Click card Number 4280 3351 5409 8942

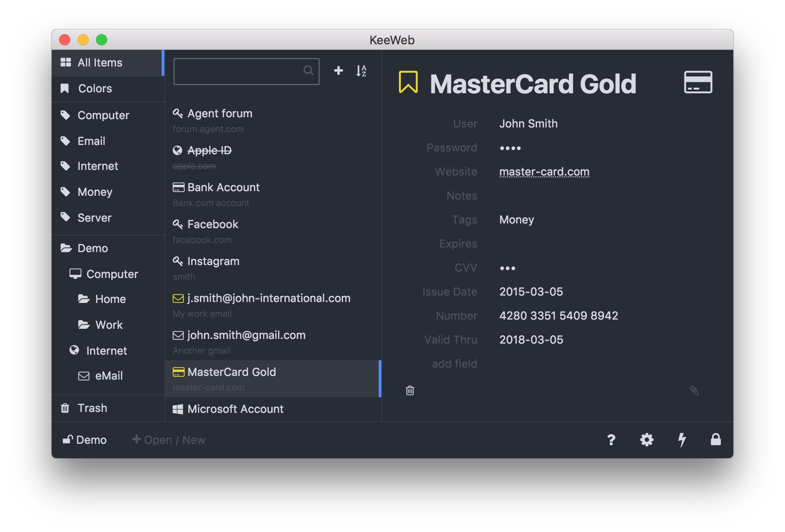point(559,316)
